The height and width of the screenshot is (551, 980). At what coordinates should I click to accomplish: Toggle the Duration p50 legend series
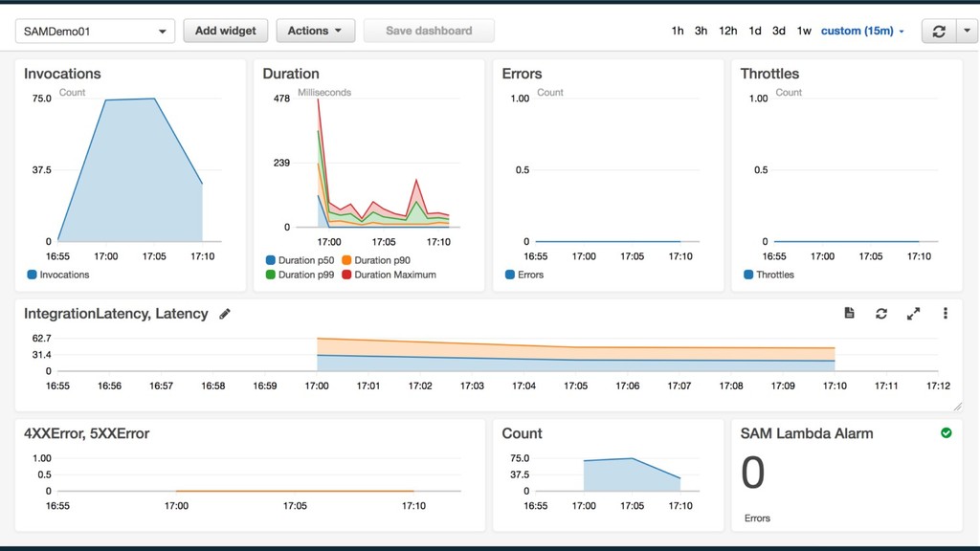click(x=300, y=260)
